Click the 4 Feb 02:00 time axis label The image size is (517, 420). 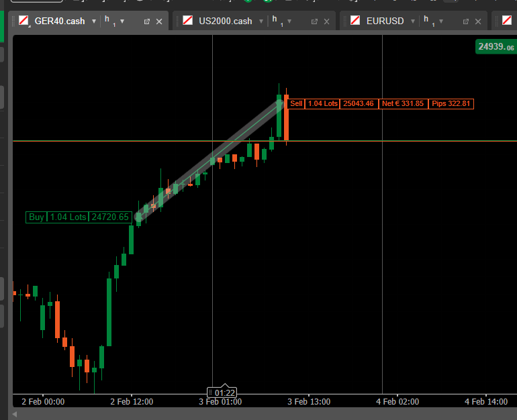coord(397,402)
